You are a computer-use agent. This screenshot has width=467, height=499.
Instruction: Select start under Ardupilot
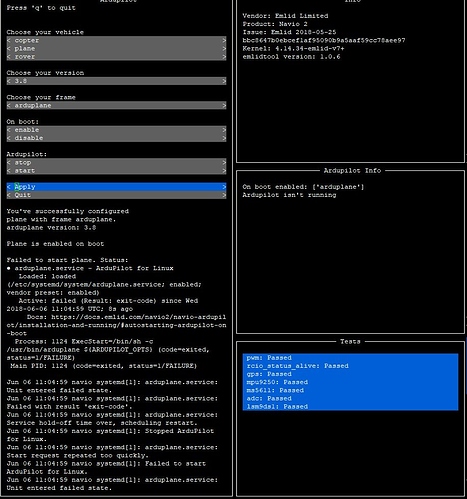tap(116, 171)
